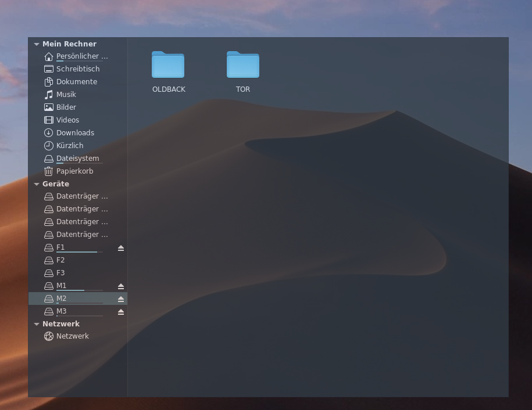
Task: Eject the F1 volume
Action: [121, 249]
